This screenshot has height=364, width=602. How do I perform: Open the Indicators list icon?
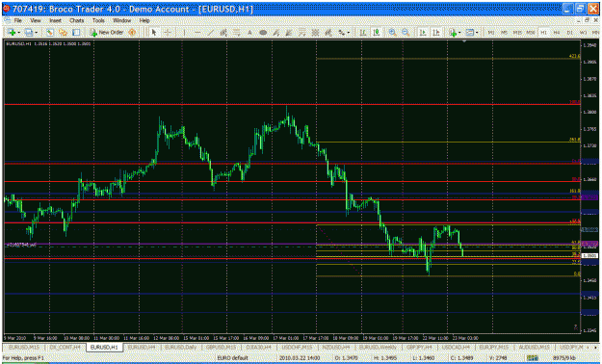click(x=453, y=33)
